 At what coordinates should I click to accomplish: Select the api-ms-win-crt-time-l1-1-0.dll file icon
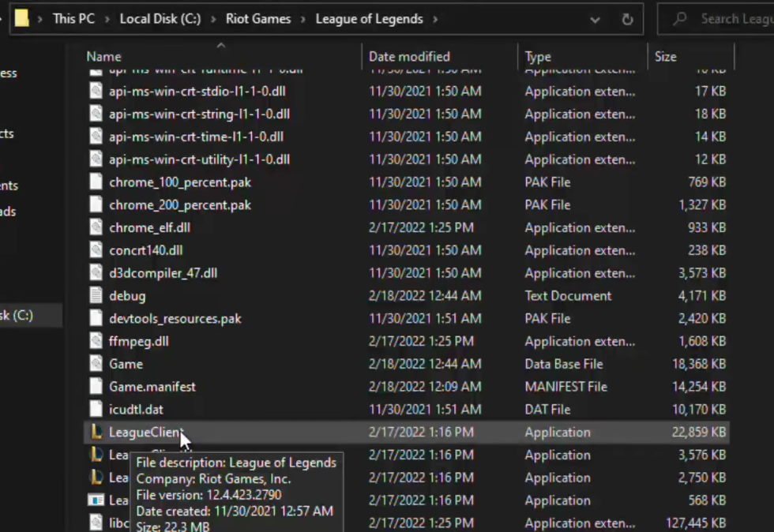(x=96, y=137)
